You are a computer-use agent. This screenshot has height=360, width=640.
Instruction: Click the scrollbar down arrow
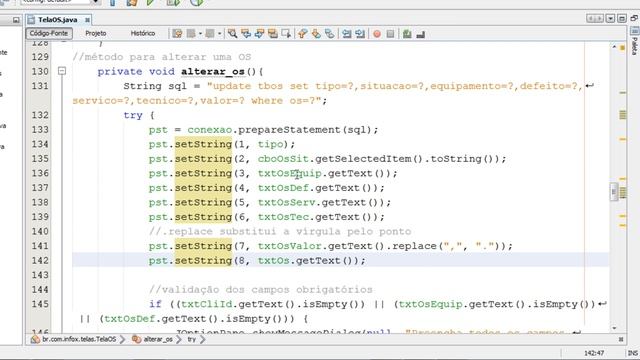[614, 328]
